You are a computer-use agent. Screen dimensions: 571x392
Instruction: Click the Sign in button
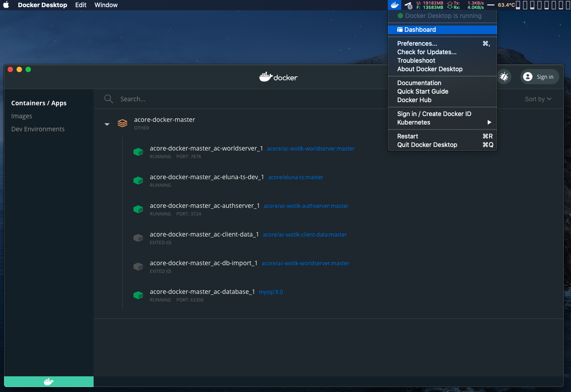[540, 77]
